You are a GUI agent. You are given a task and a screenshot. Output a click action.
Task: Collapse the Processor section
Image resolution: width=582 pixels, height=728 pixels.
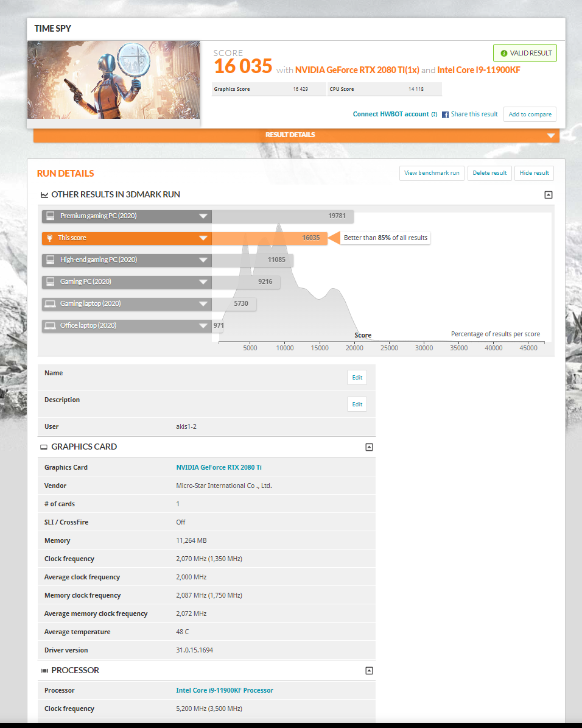pyautogui.click(x=369, y=671)
